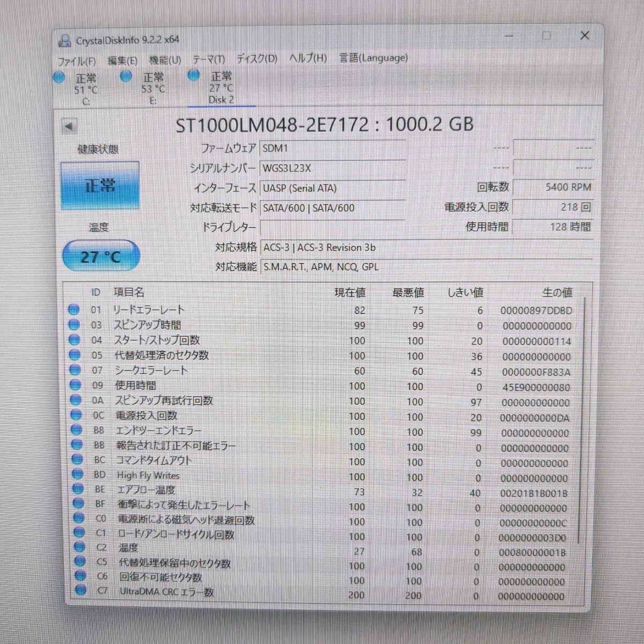Viewport: 644px width, 644px height.
Task: Click the rotation rate value 5400 RPM
Action: (x=553, y=187)
